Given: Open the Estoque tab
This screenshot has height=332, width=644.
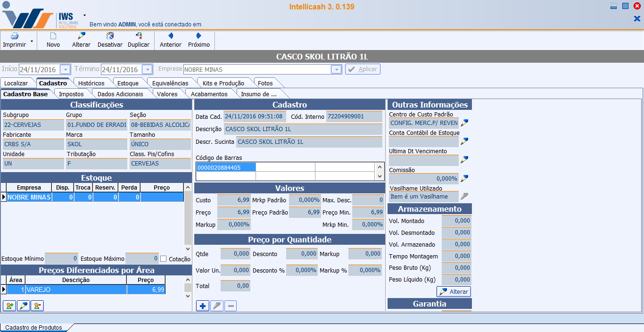Looking at the screenshot, I should click(x=128, y=83).
